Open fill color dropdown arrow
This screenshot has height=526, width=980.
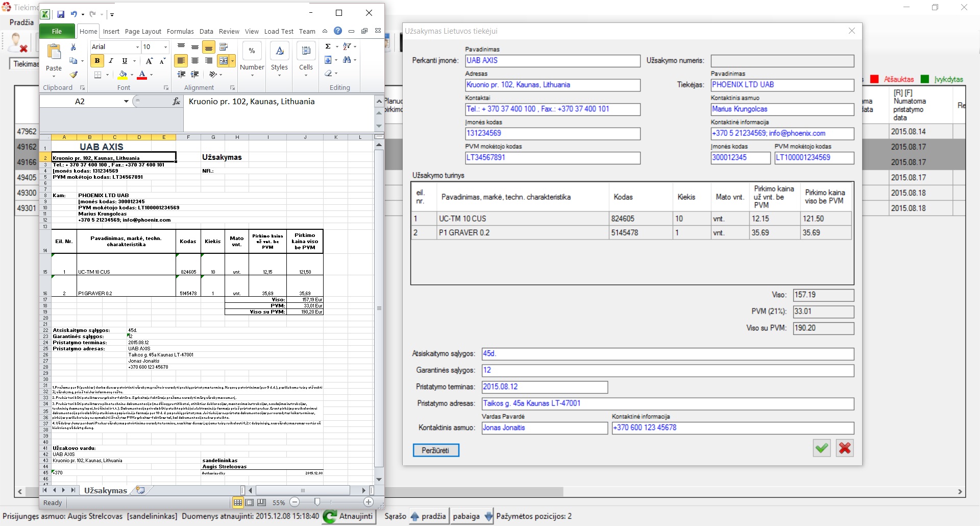[x=132, y=75]
